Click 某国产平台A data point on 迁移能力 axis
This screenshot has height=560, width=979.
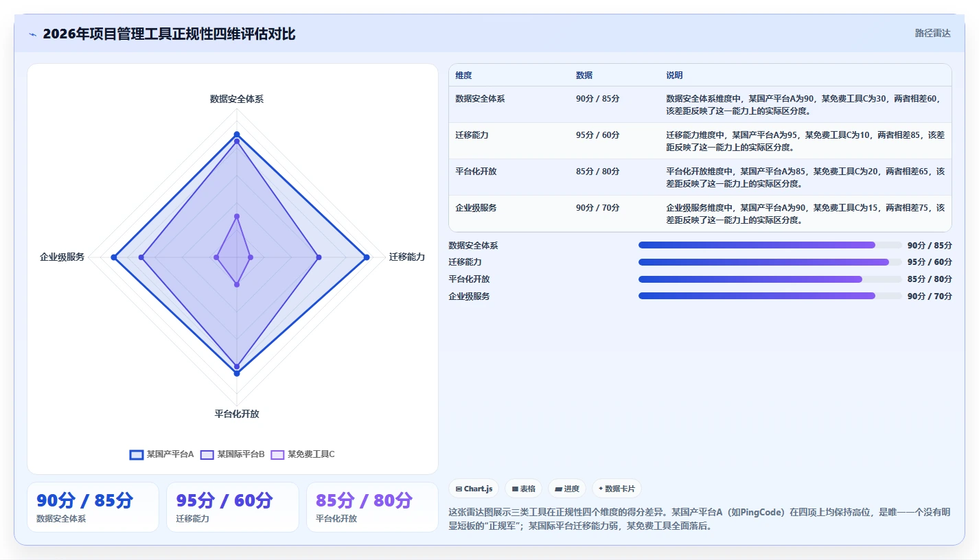click(367, 257)
